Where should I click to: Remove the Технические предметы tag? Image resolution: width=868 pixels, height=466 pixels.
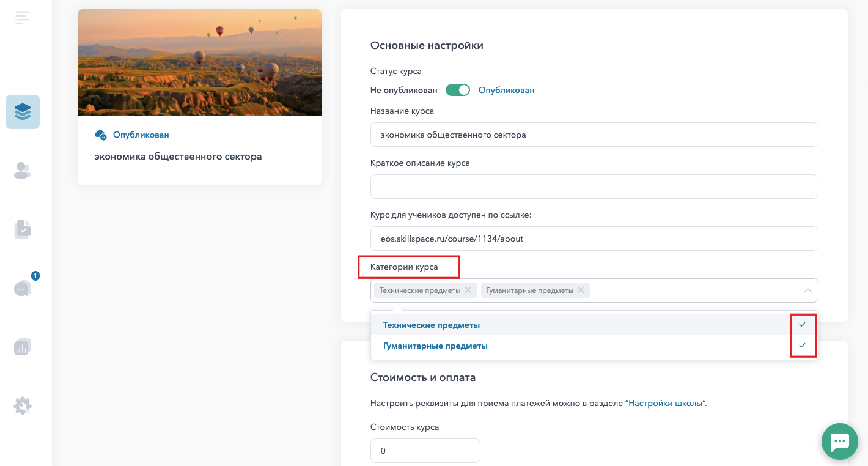[x=468, y=290]
